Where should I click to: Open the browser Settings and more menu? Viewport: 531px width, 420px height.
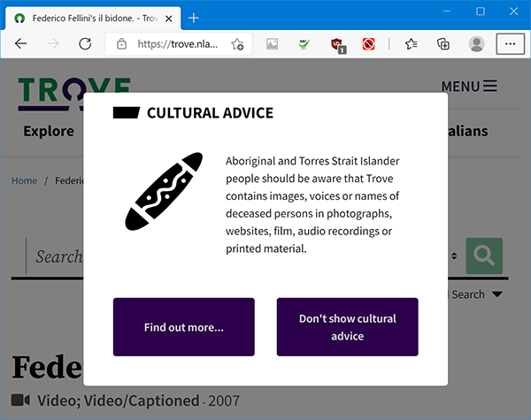(x=510, y=43)
